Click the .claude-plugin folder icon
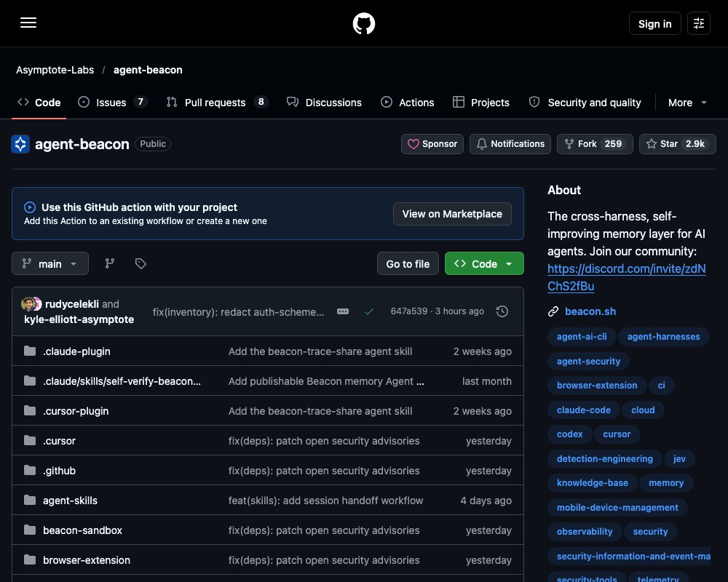This screenshot has height=582, width=728. pyautogui.click(x=30, y=351)
